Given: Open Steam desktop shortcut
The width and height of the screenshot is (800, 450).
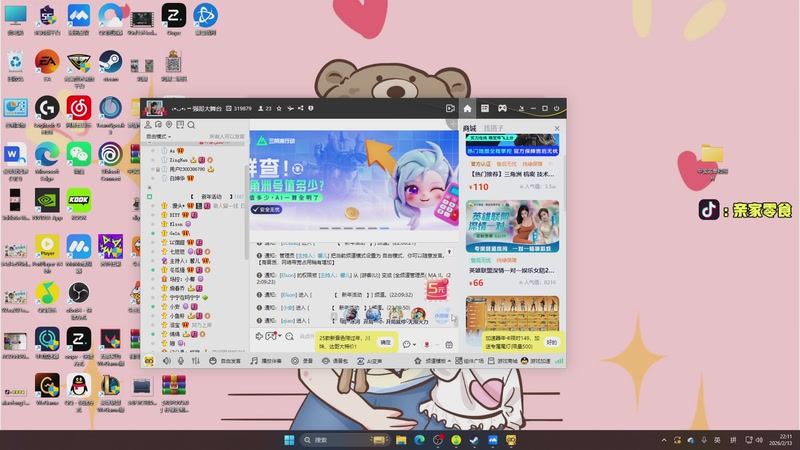Looking at the screenshot, I should pyautogui.click(x=110, y=66).
